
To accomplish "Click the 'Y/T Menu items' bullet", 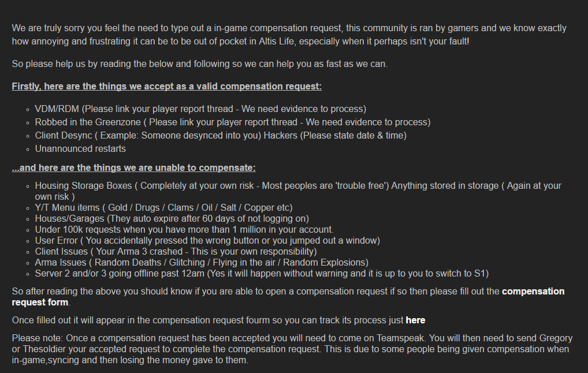I will (163, 208).
